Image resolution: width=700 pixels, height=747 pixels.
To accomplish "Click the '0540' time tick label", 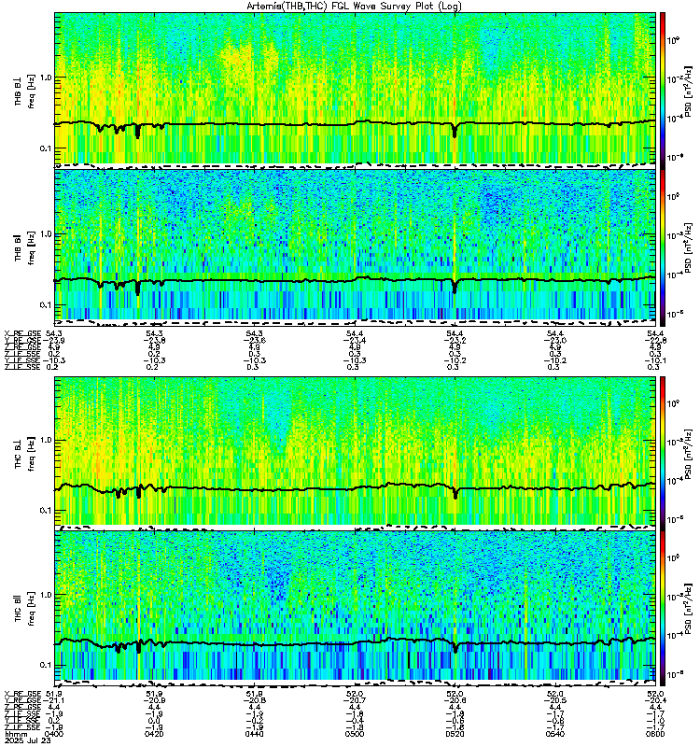I will click(555, 734).
